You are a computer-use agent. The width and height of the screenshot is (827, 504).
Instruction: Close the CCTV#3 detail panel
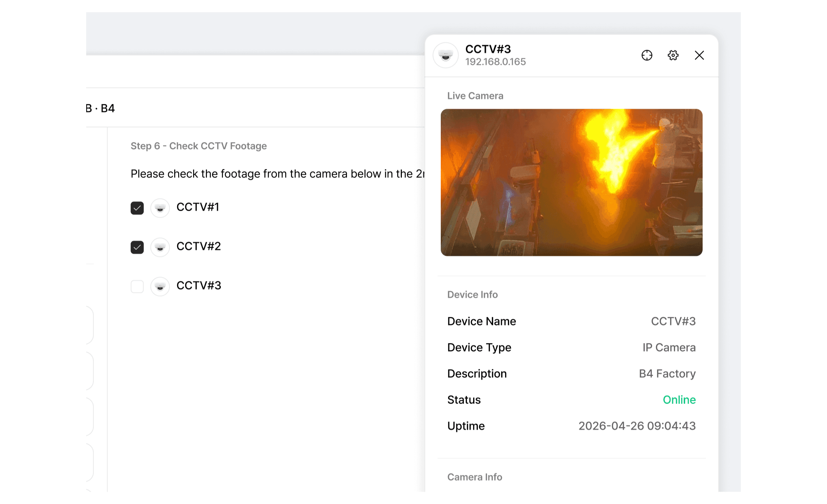pos(699,55)
